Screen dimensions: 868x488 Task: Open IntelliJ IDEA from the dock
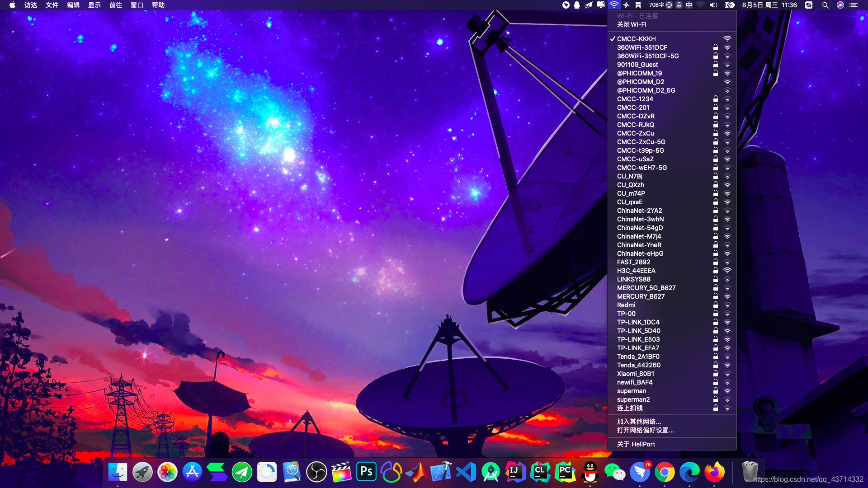pos(515,472)
